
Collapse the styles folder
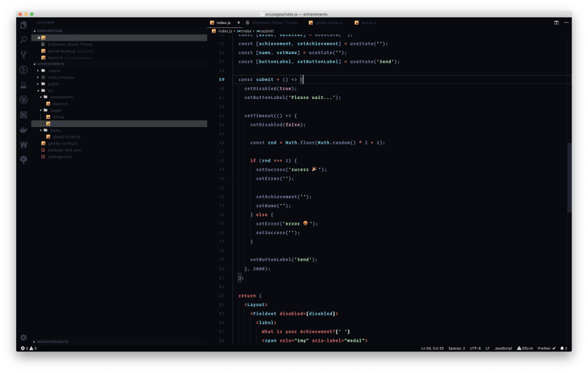click(x=41, y=130)
